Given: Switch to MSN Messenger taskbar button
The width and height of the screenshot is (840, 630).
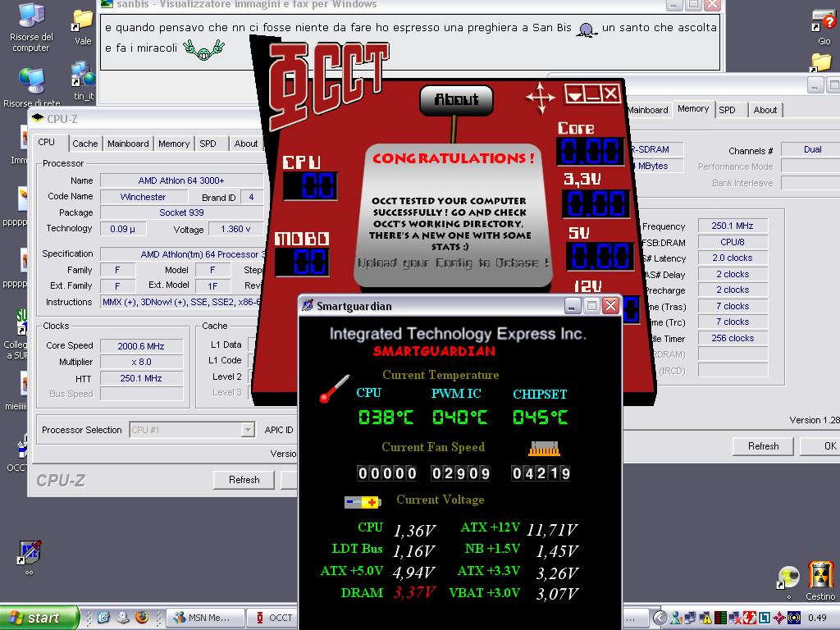Looking at the screenshot, I should click(x=206, y=618).
